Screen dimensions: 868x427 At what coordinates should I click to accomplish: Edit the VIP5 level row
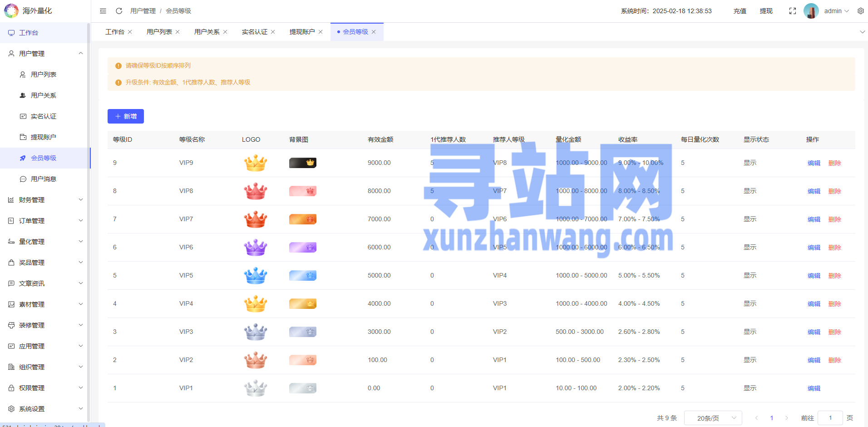(814, 276)
